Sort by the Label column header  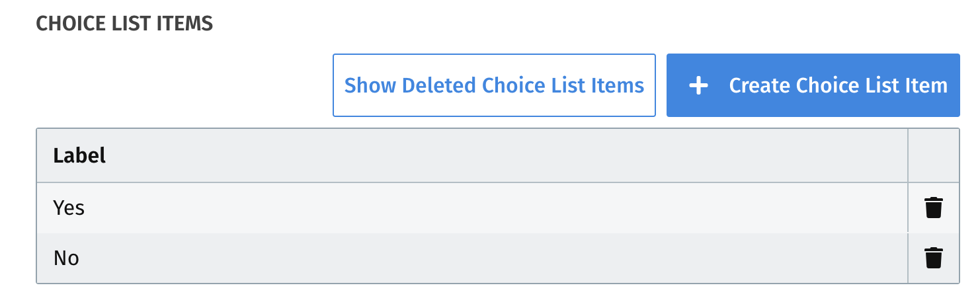click(472, 155)
